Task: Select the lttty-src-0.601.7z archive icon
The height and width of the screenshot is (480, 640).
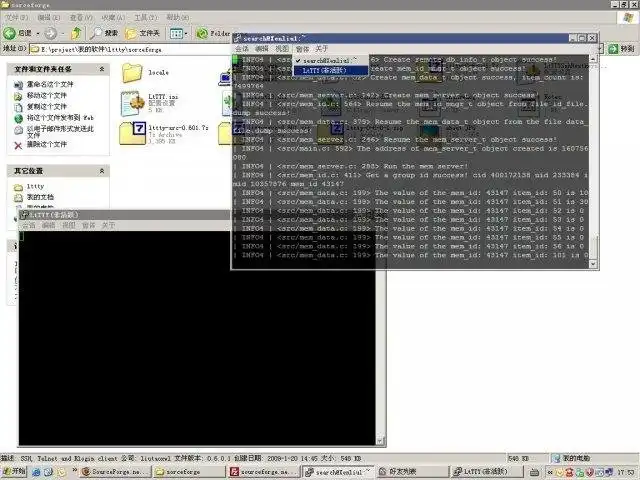Action: [x=133, y=133]
